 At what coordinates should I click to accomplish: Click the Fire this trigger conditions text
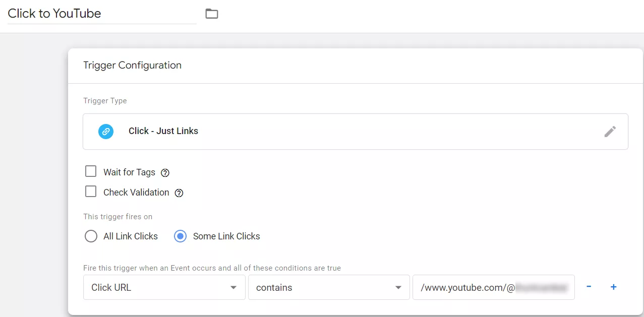tap(212, 268)
